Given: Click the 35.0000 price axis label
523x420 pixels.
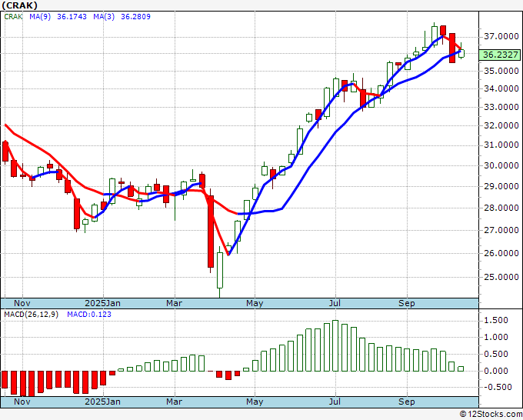Looking at the screenshot, I should (x=501, y=71).
